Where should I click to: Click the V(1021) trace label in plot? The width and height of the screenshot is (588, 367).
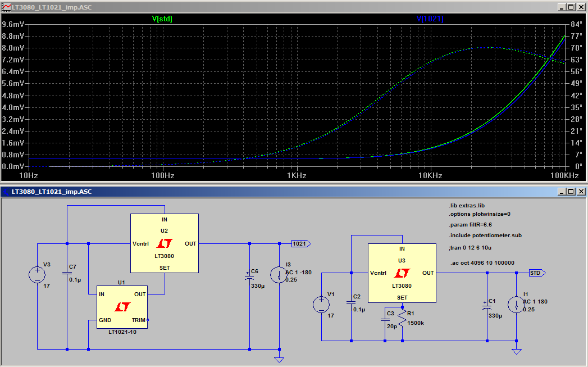[430, 19]
